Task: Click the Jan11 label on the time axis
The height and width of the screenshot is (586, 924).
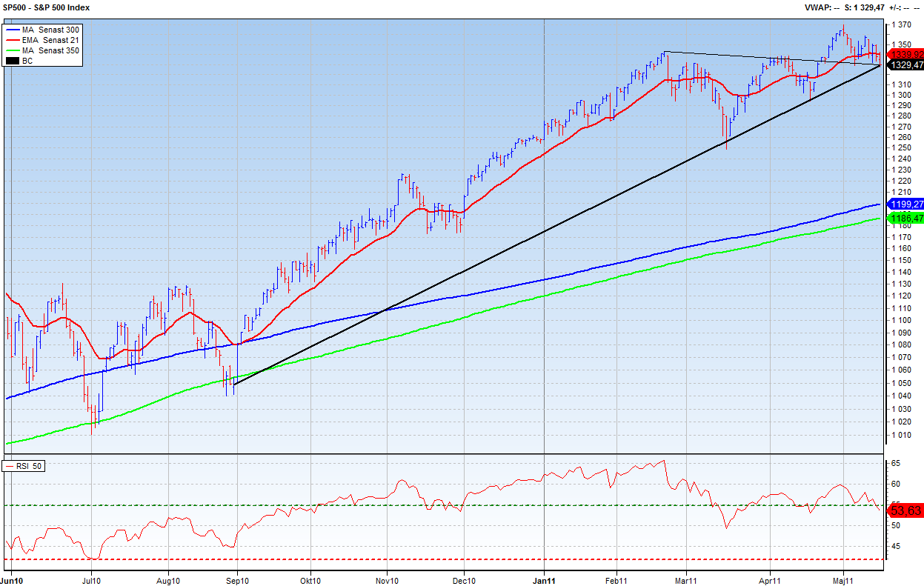Action: [x=545, y=580]
